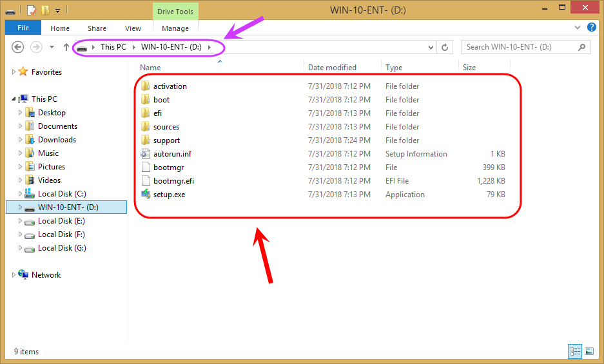Screen dimensions: 604x364
Task: Open the View ribbon tab
Action: click(133, 28)
